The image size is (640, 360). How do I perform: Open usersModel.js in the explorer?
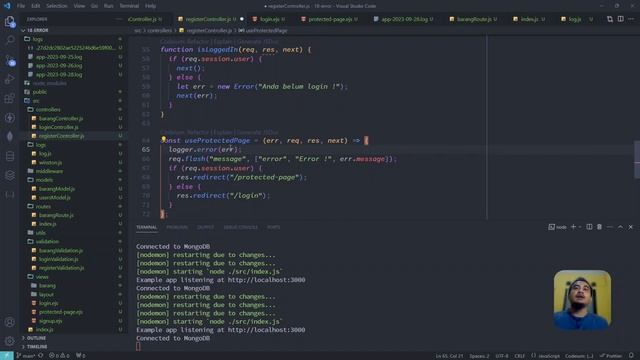(x=55, y=198)
